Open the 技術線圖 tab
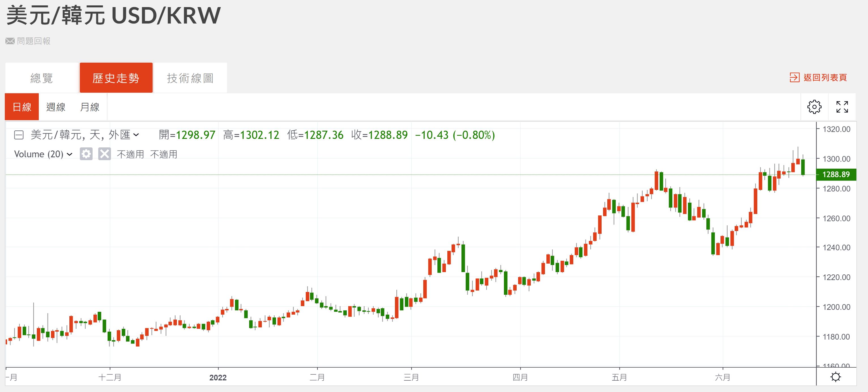The width and height of the screenshot is (868, 392). pyautogui.click(x=190, y=78)
